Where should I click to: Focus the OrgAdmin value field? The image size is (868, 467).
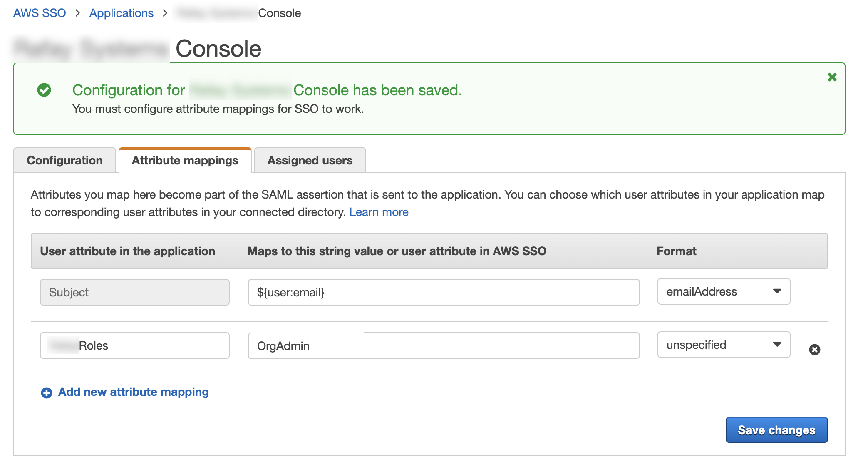point(444,345)
